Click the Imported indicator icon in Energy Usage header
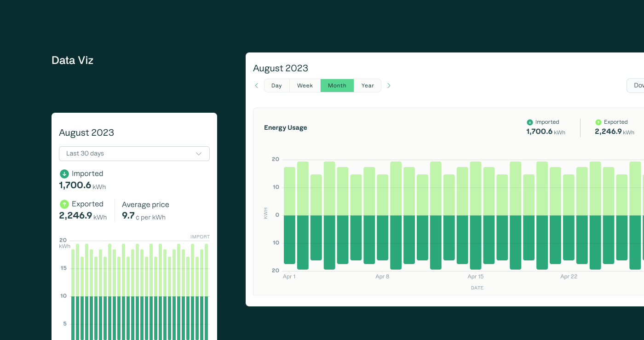 click(529, 122)
